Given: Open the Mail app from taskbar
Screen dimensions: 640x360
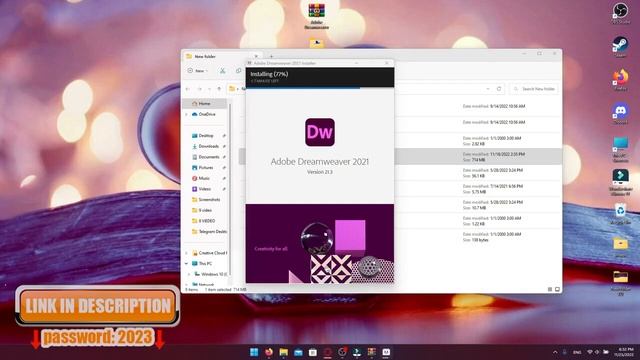Looking at the screenshot, I should pyautogui.click(x=298, y=352).
